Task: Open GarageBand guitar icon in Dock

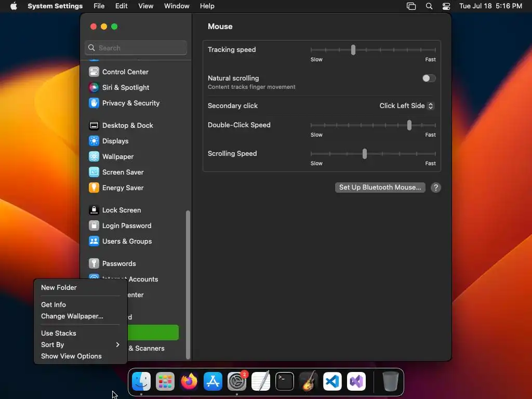Action: (309, 381)
